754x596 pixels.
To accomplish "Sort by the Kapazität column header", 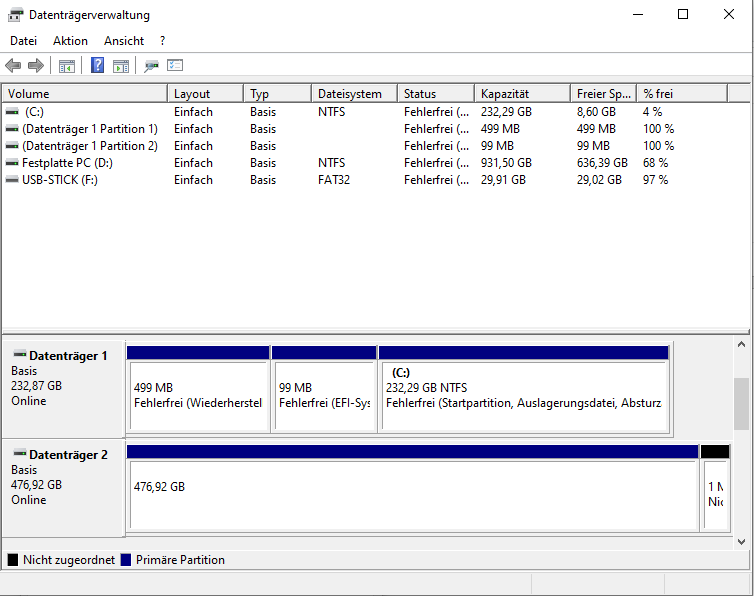I will pyautogui.click(x=522, y=94).
